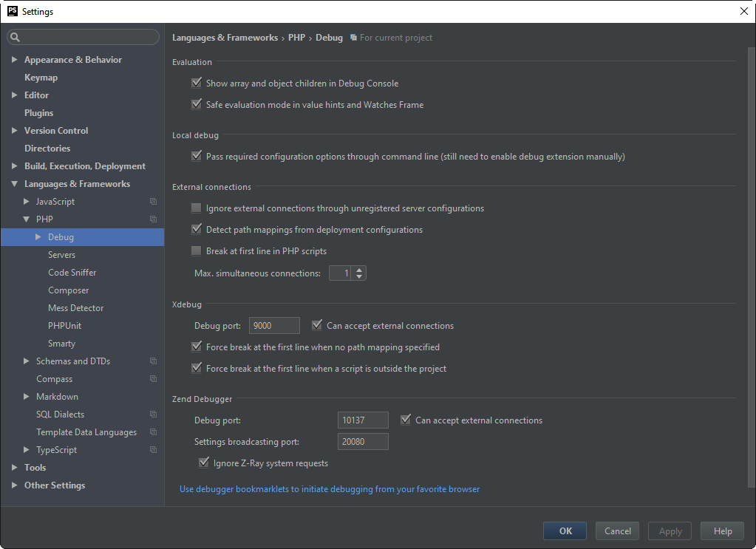This screenshot has height=549, width=756.
Task: Click the project icon beside Template Data Languages
Action: (x=154, y=432)
